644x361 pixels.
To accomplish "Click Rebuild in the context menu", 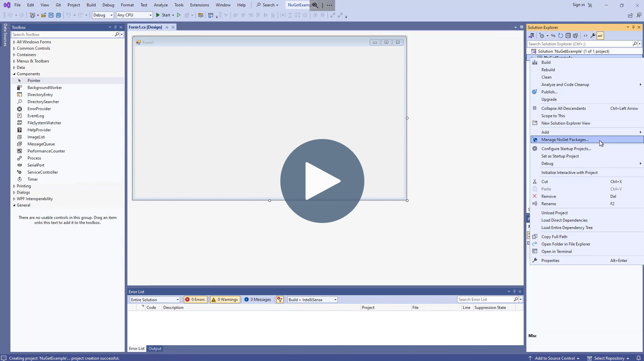I will (548, 70).
